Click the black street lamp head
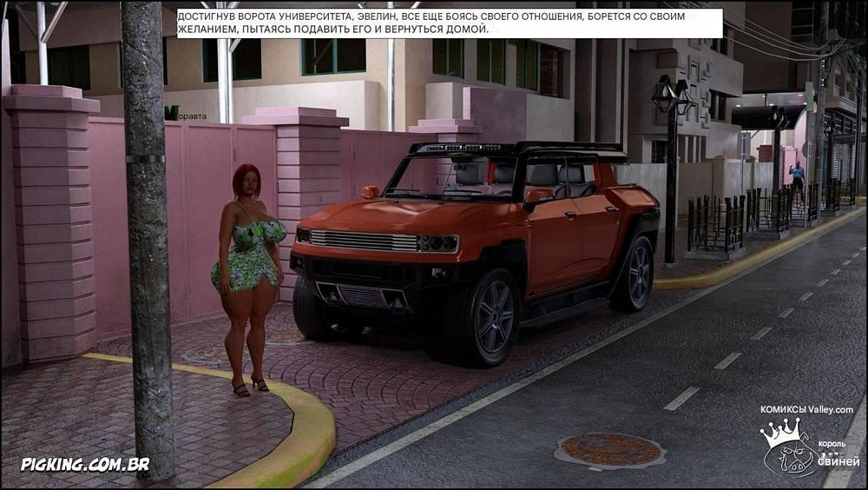This screenshot has width=868, height=490. coord(674,94)
